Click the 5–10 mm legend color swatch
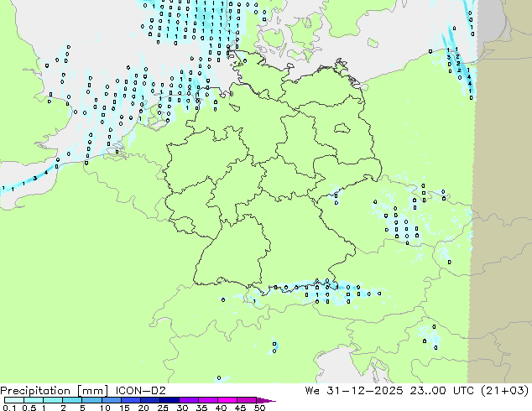Image resolution: width=532 pixels, height=411 pixels. coord(92,400)
